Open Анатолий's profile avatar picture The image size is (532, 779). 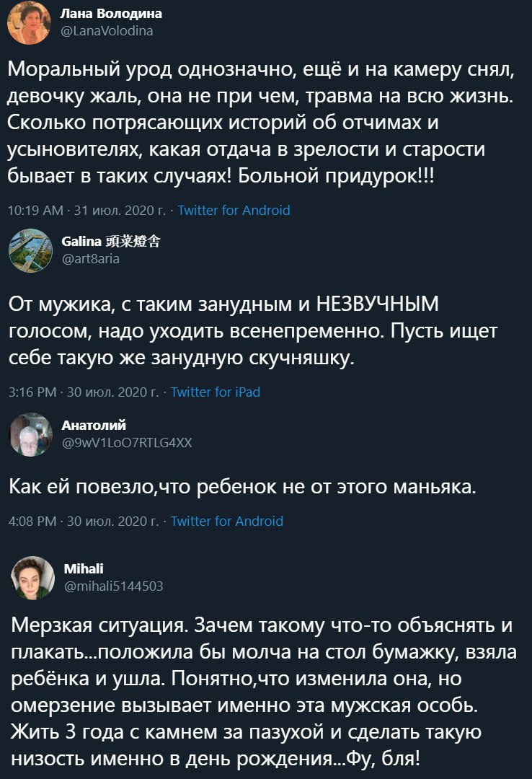[31, 435]
